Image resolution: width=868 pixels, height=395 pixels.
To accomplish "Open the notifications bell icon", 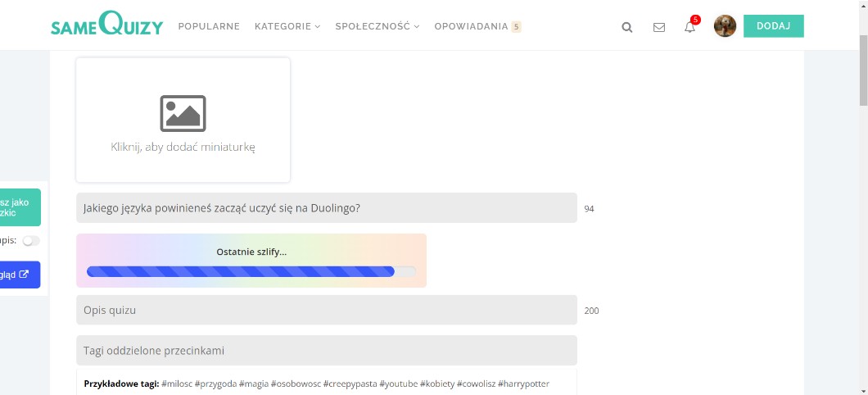I will coord(689,27).
